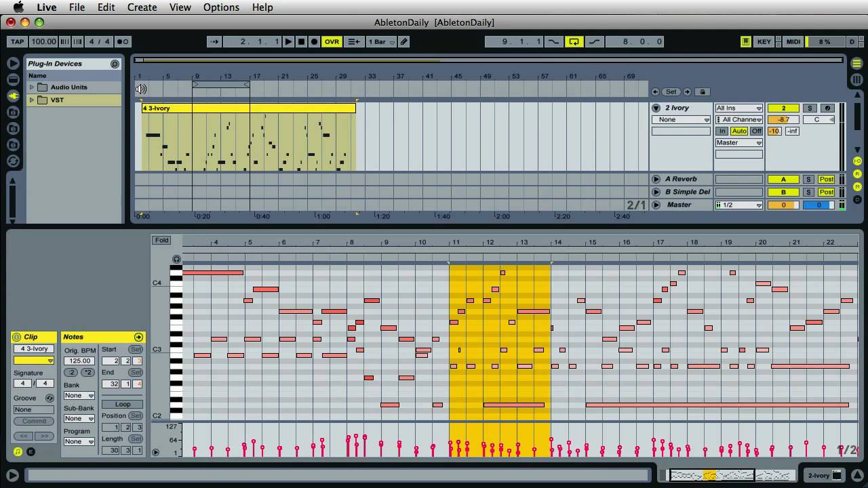Start playback with the Play button
868x488 pixels.
click(289, 41)
